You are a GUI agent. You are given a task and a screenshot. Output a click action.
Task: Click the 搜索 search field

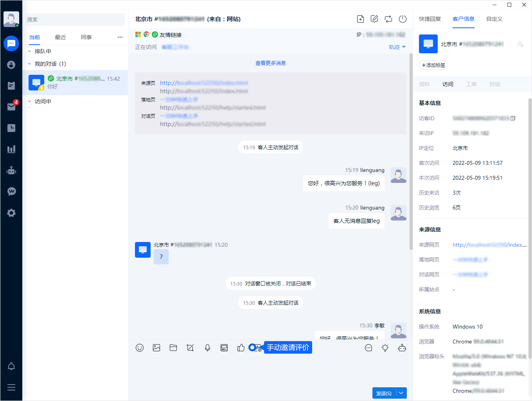[x=75, y=20]
